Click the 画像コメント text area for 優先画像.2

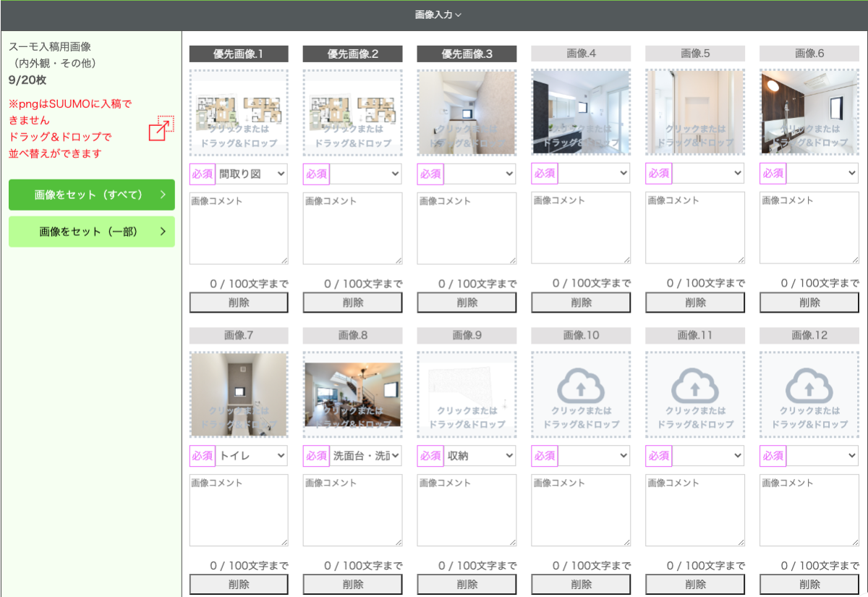353,228
